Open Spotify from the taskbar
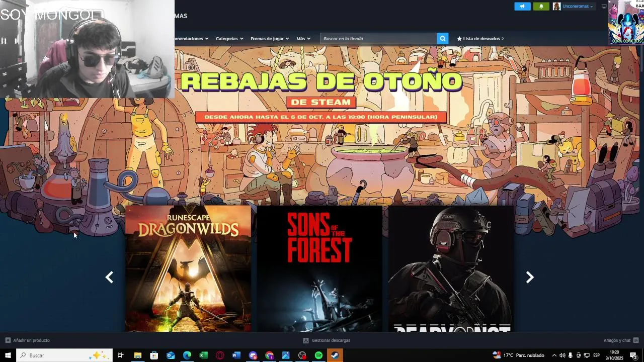This screenshot has width=644, height=362. [318, 355]
